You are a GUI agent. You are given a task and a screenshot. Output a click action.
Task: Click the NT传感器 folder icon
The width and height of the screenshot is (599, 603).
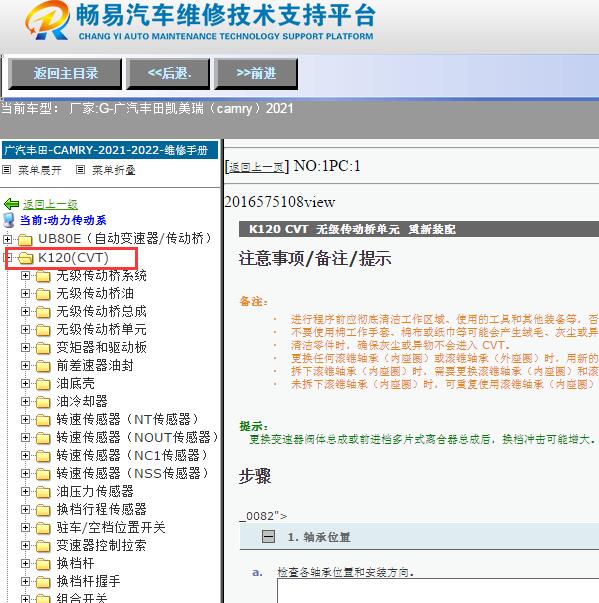point(43,420)
